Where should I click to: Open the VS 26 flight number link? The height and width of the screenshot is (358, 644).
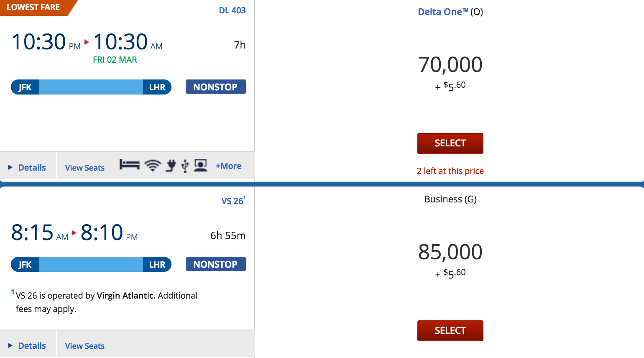click(x=232, y=201)
